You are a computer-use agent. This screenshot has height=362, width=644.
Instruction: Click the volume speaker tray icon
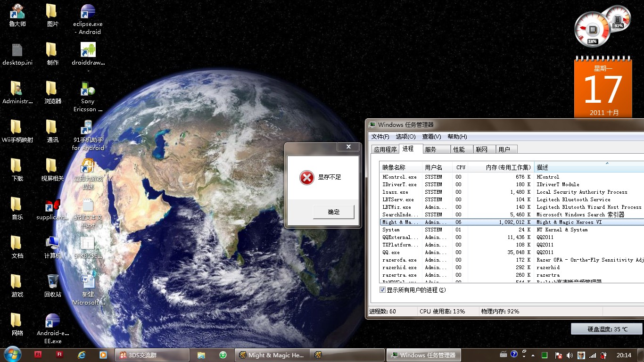[570, 355]
